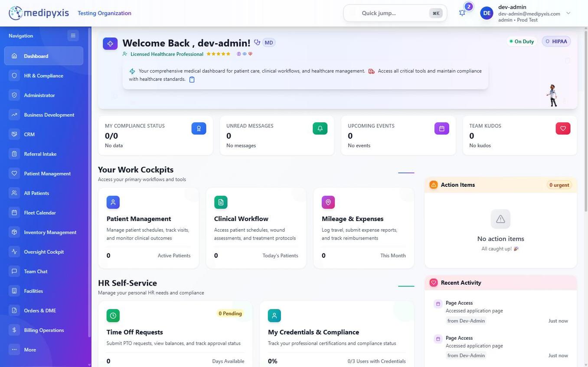The image size is (588, 367).
Task: Click the Inventory Management box icon
Action: (14, 232)
